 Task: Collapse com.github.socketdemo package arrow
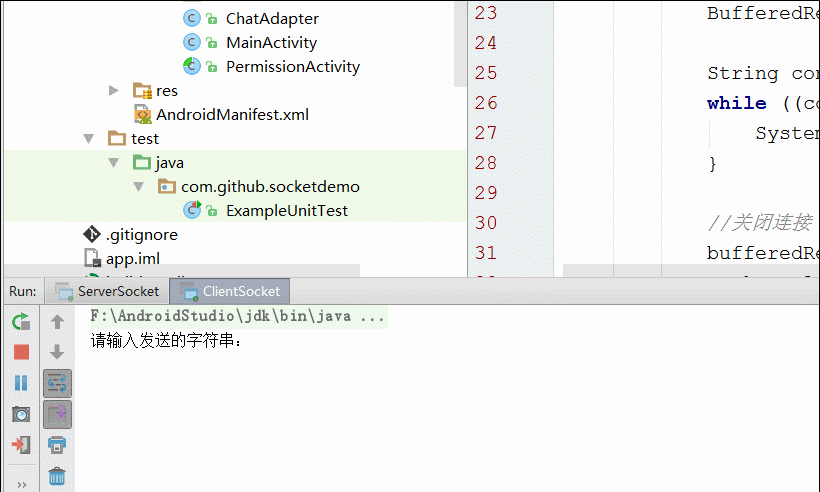[x=138, y=187]
